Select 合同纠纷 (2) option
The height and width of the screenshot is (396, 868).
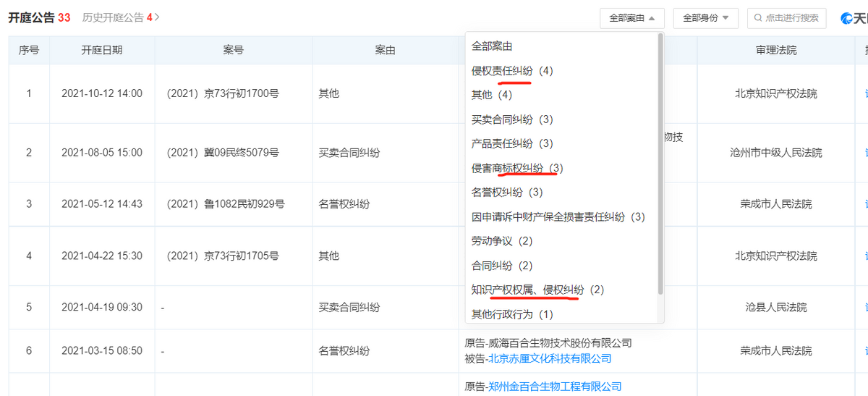(x=502, y=266)
